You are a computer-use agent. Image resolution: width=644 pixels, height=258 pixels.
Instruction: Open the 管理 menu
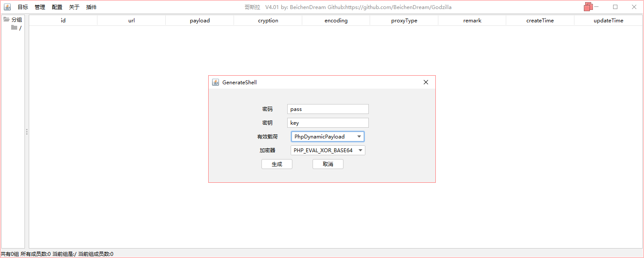click(40, 7)
